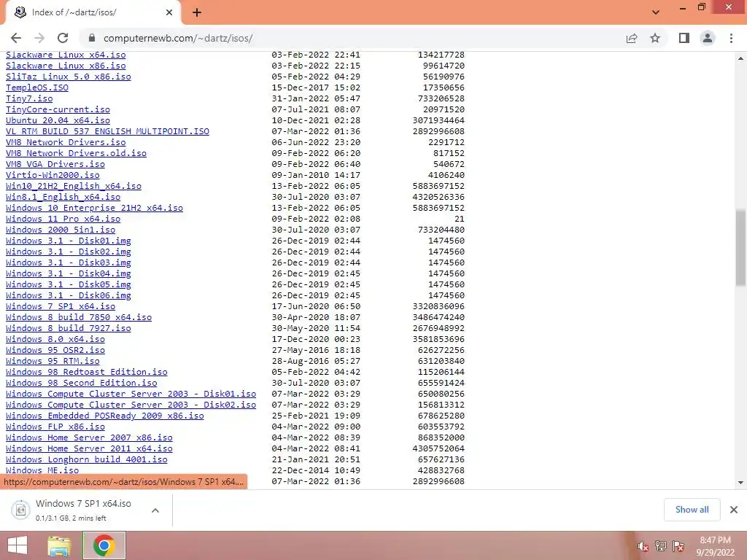Screen dimensions: 747x560
Task: Open Windows Compute Cluster Server 2003 - Disk02.iso
Action: pyautogui.click(x=131, y=405)
